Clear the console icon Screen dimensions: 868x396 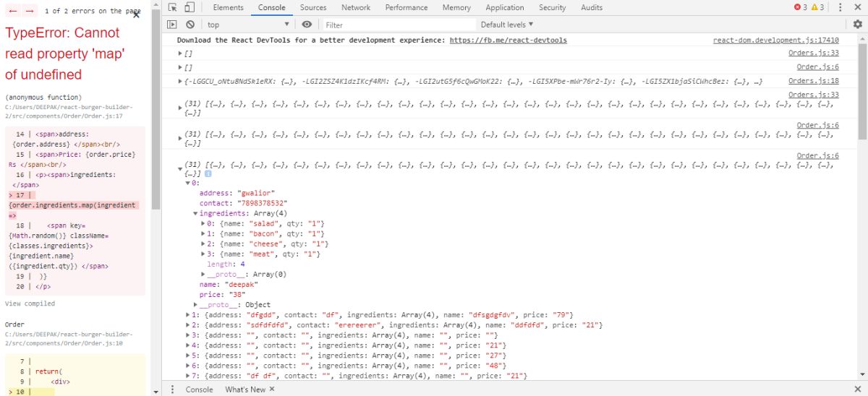click(x=190, y=25)
